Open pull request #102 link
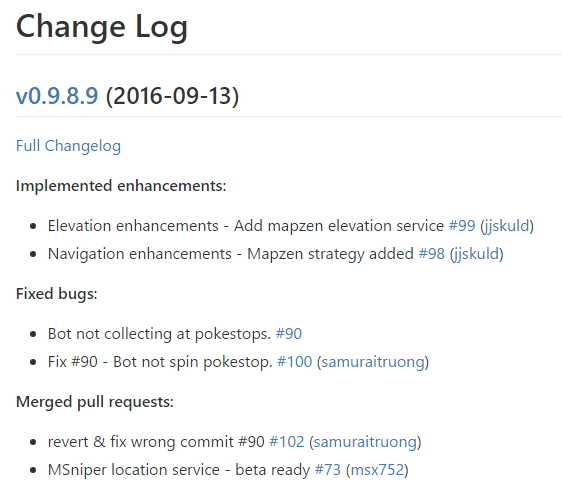562x492 pixels. point(287,441)
